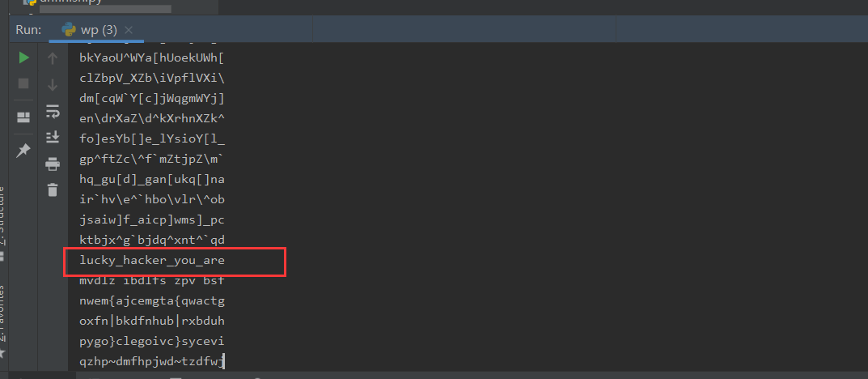The width and height of the screenshot is (868, 379).
Task: Close the wp (3) run tab
Action: click(x=129, y=30)
